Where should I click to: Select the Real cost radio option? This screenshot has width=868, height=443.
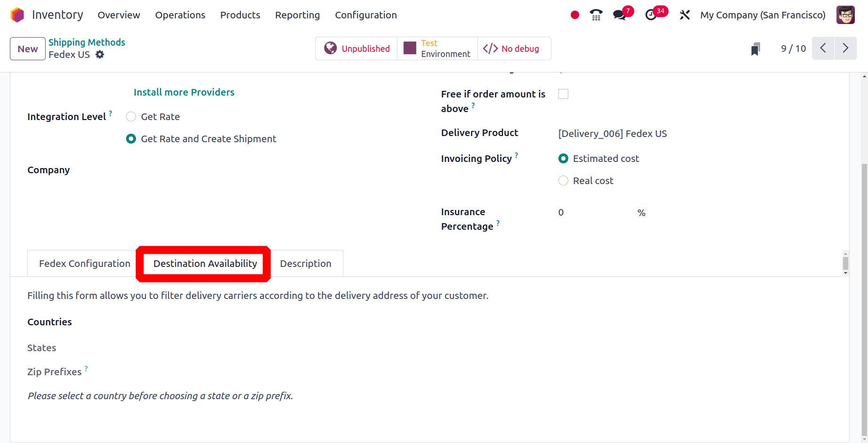(563, 181)
